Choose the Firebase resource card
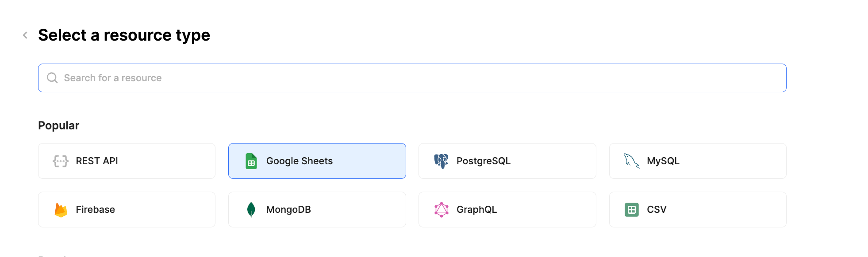The image size is (868, 257). pyautogui.click(x=127, y=209)
